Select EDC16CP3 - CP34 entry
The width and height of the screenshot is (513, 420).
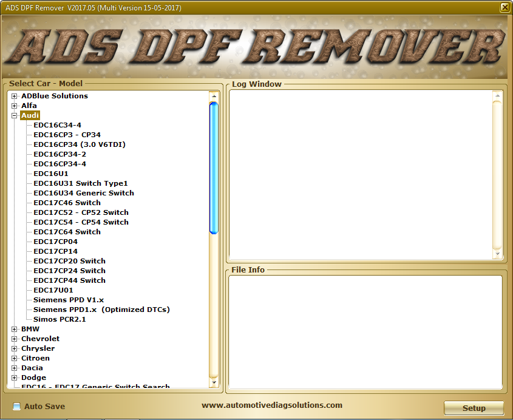67,135
